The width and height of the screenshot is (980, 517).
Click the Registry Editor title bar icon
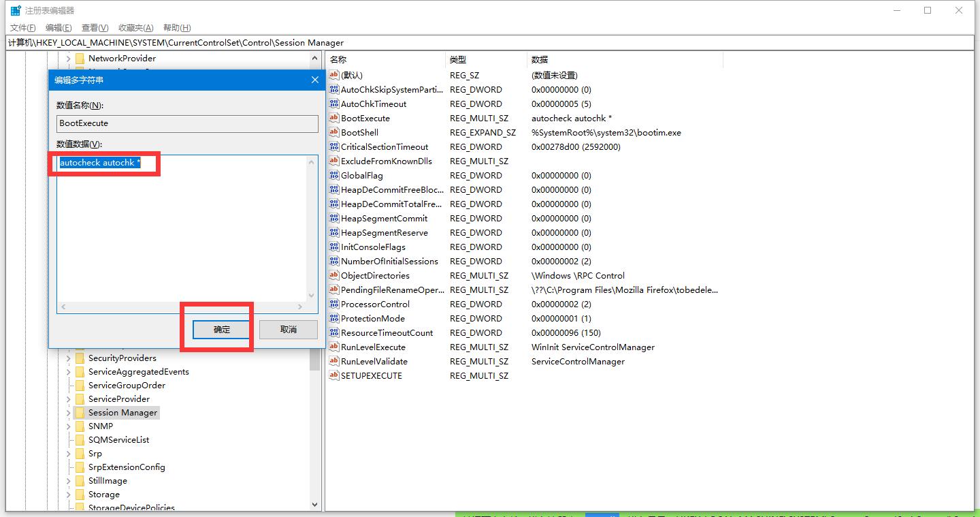click(x=15, y=10)
